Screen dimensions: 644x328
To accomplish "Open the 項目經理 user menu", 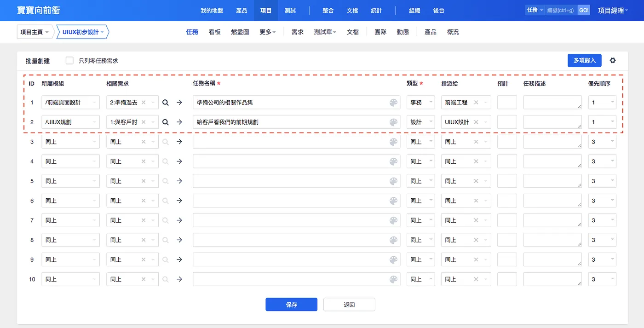I will coord(613,11).
